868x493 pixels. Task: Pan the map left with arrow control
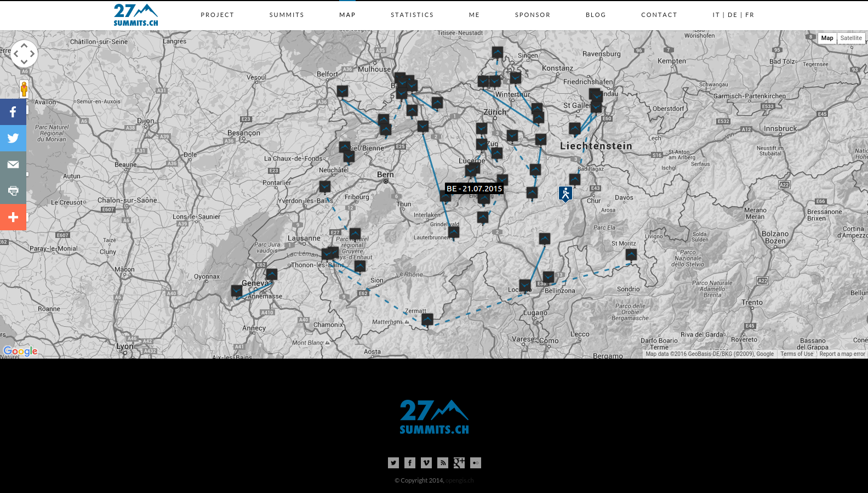point(16,54)
